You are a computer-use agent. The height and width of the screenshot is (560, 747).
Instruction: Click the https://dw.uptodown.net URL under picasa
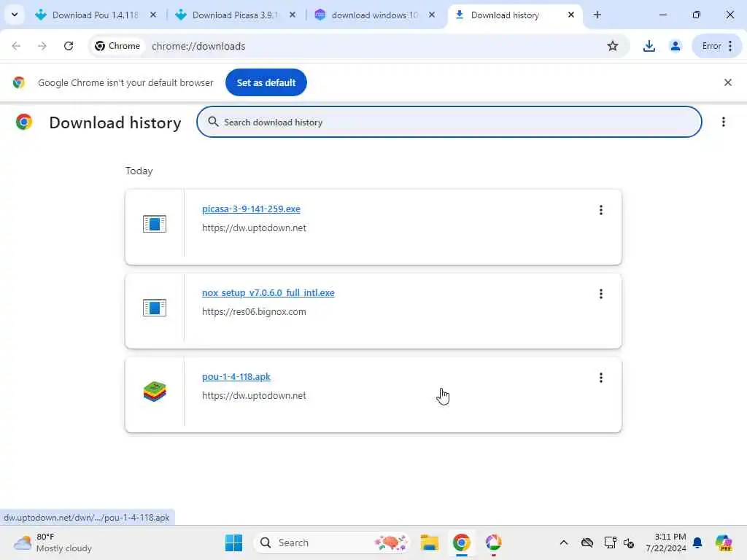(x=254, y=227)
